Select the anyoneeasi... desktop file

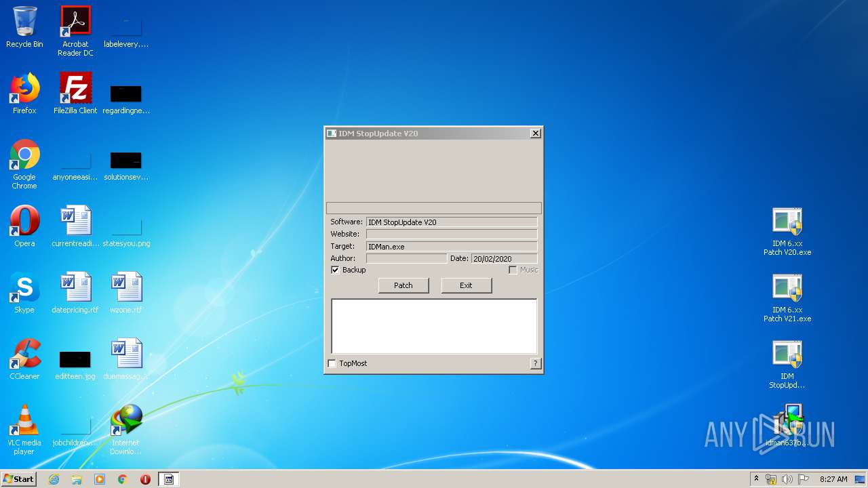75,166
